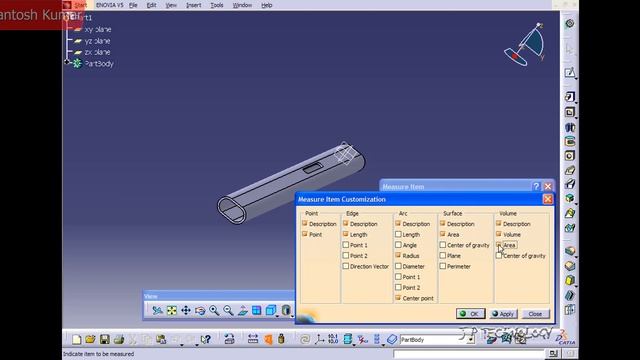Image resolution: width=640 pixels, height=360 pixels.
Task: Click the command input field in status bar
Action: pyautogui.click(x=469, y=353)
